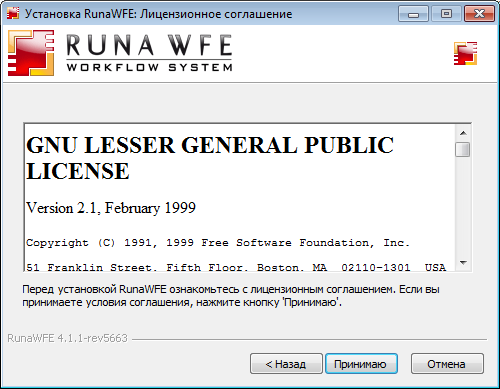The height and width of the screenshot is (389, 500).
Task: Minimize the RunaWFE installer window
Action: tap(413, 14)
